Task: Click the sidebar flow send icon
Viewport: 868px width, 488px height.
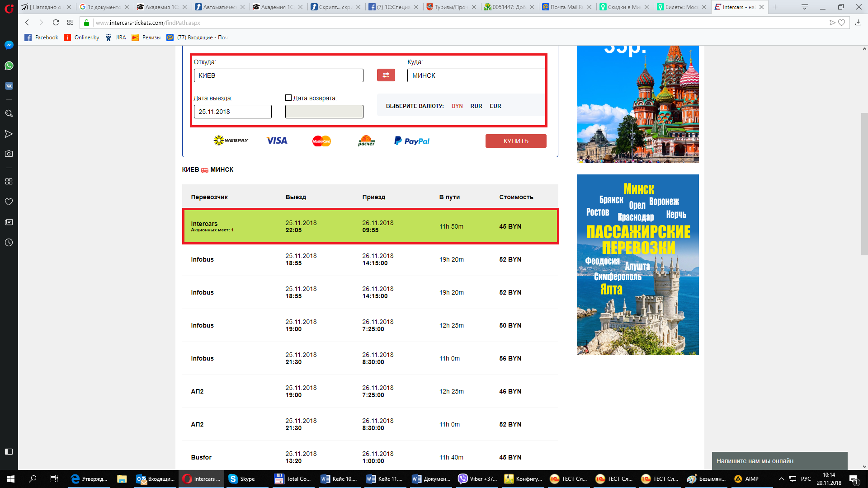Action: click(x=9, y=134)
